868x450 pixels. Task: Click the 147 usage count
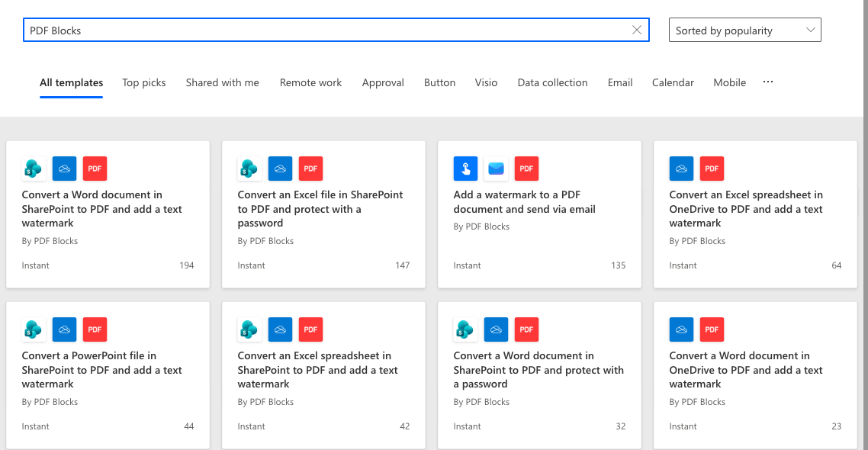(x=403, y=265)
